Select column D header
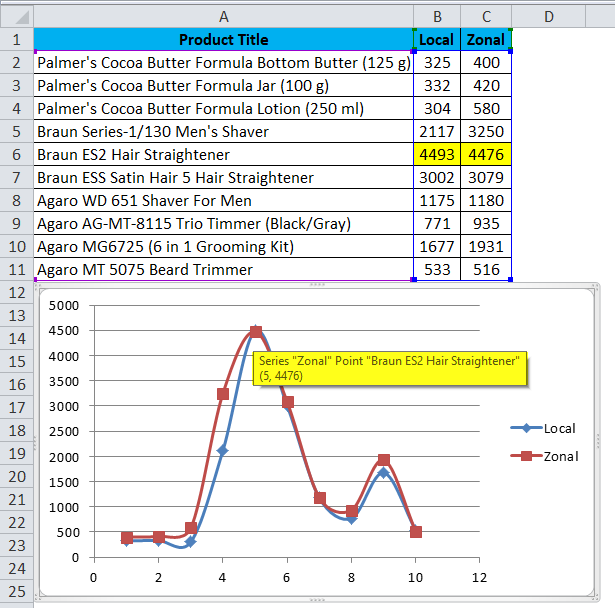Screen dimensions: 615x608 pos(549,17)
